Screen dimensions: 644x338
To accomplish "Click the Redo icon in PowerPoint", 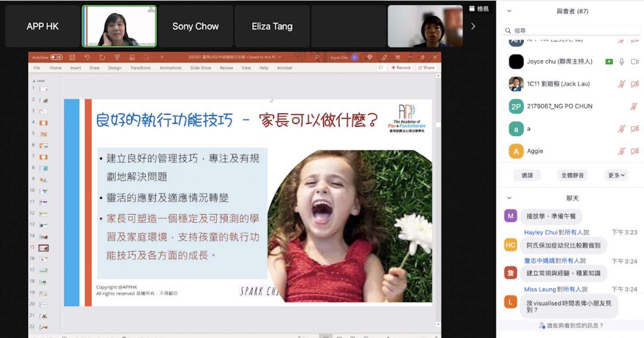I will click(x=102, y=57).
